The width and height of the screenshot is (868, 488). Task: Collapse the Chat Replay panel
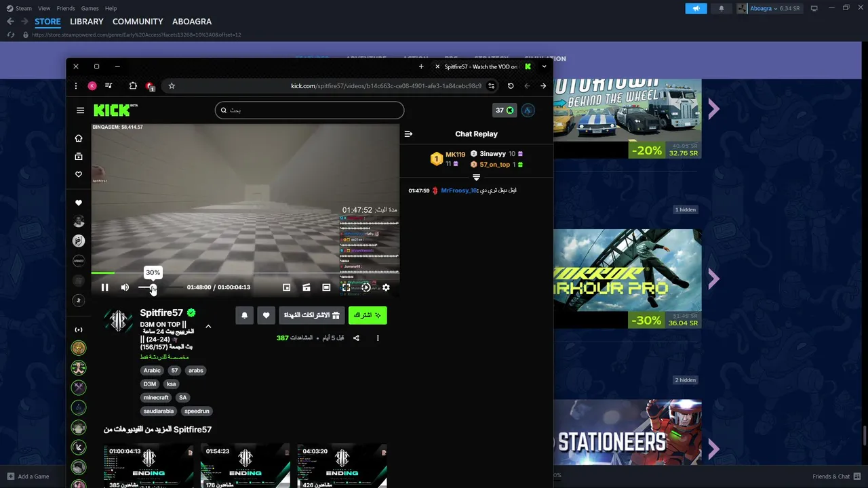[x=408, y=134]
